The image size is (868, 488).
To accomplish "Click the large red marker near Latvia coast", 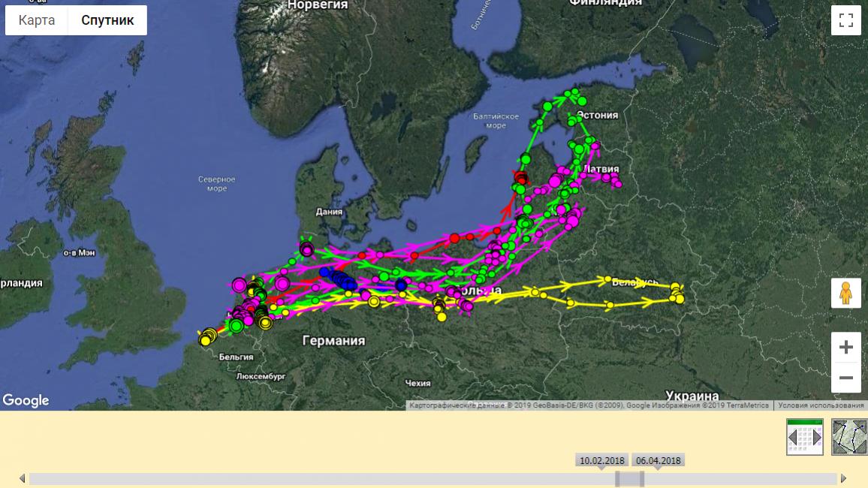I will tap(520, 179).
